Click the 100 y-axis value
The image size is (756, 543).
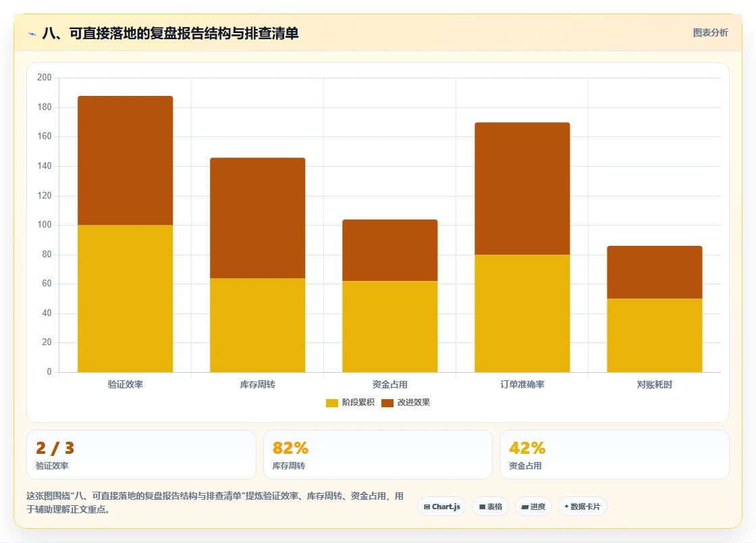coord(45,225)
